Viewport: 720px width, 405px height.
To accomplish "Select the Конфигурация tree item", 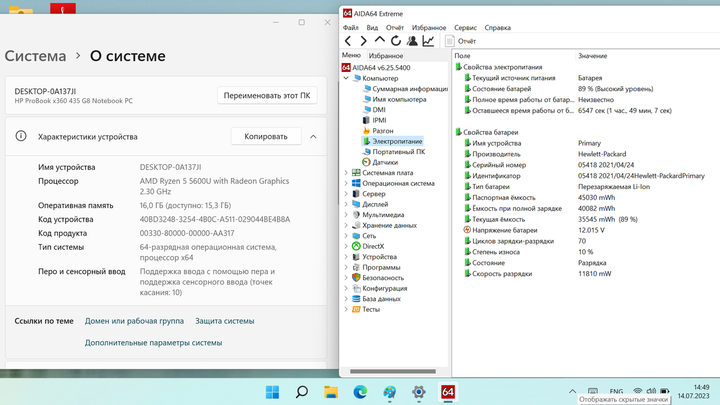I will (380, 289).
